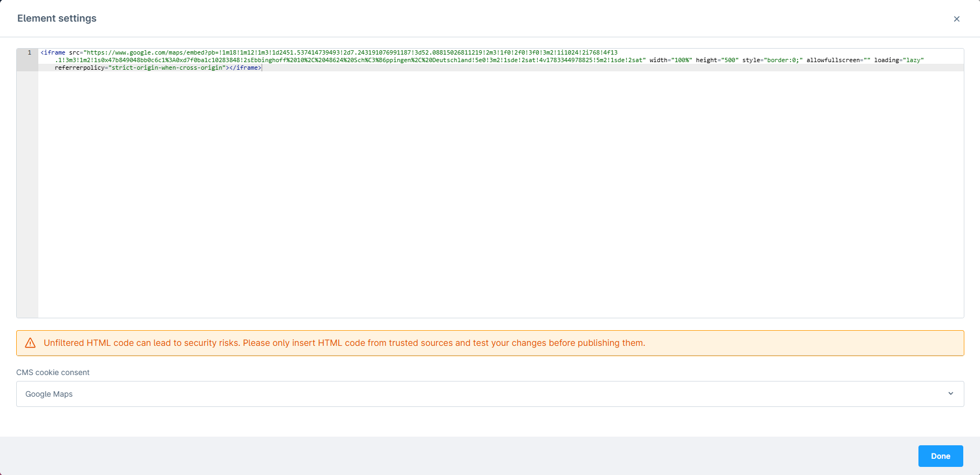The image size is (980, 475).
Task: Click the height="500" attribute in code
Action: click(717, 60)
